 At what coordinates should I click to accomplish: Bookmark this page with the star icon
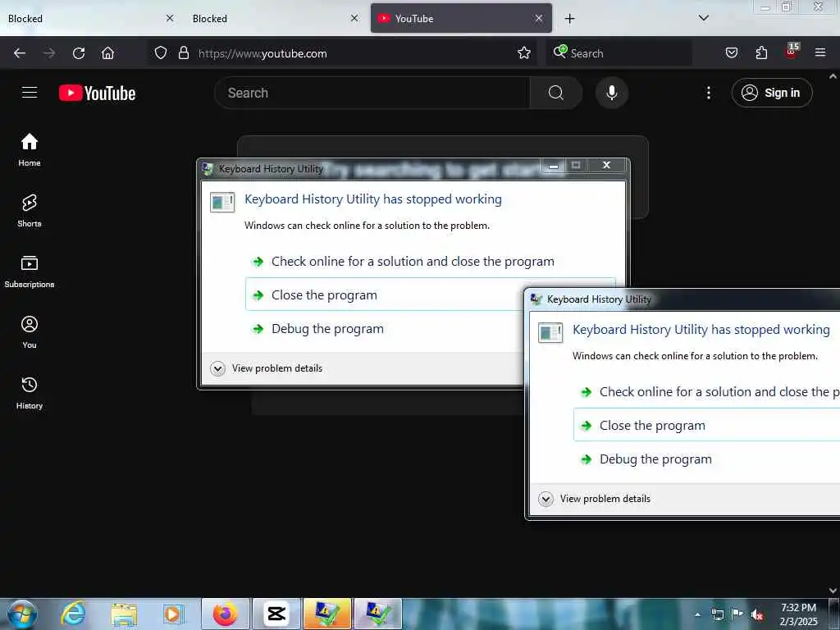click(524, 53)
